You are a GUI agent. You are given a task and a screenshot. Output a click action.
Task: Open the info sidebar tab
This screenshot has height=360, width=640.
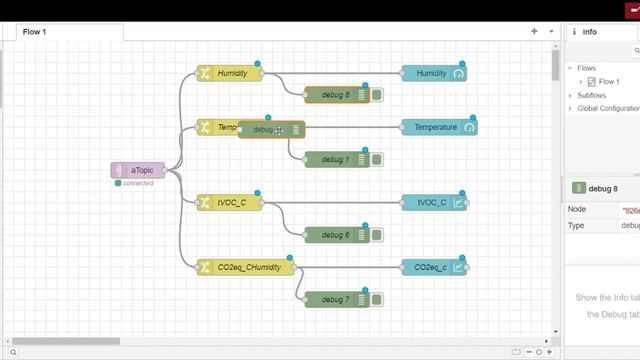click(602, 32)
